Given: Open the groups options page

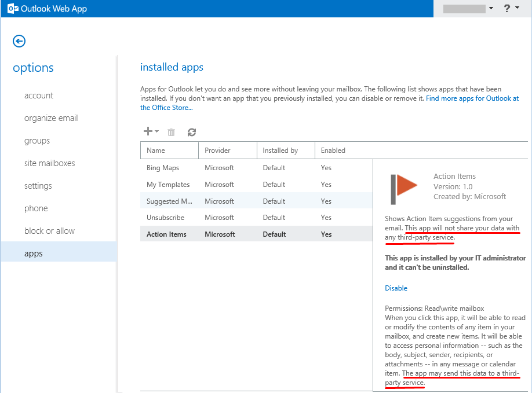Looking at the screenshot, I should coord(37,141).
